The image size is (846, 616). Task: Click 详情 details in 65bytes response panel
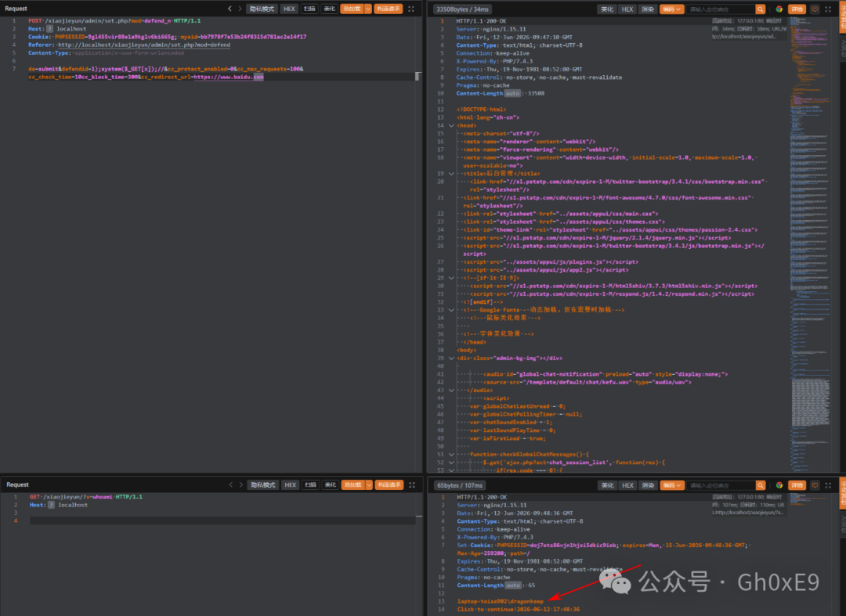797,485
